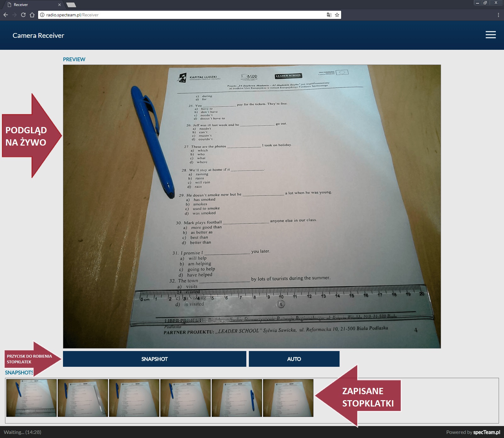Open the hamburger menu in the header
Viewport: 504px width, 438px height.
tap(490, 35)
